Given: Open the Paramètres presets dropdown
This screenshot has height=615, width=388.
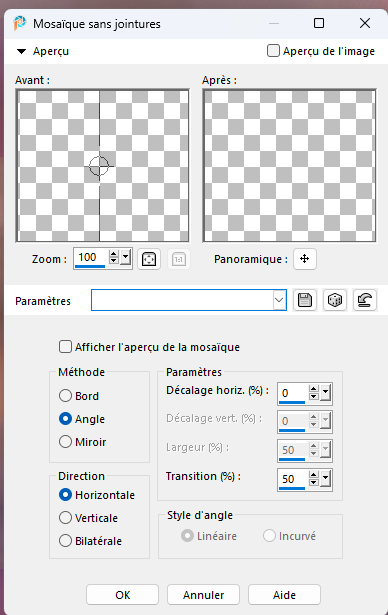Looking at the screenshot, I should (279, 300).
